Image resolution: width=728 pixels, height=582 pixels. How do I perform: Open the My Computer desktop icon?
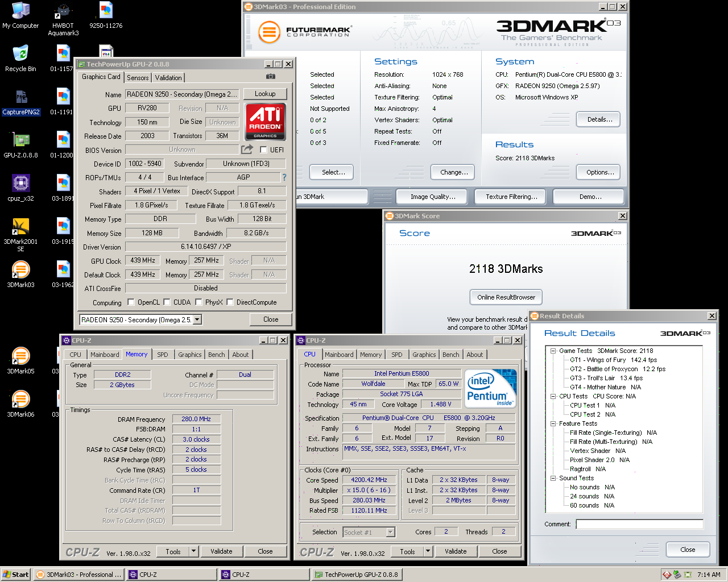coord(20,16)
